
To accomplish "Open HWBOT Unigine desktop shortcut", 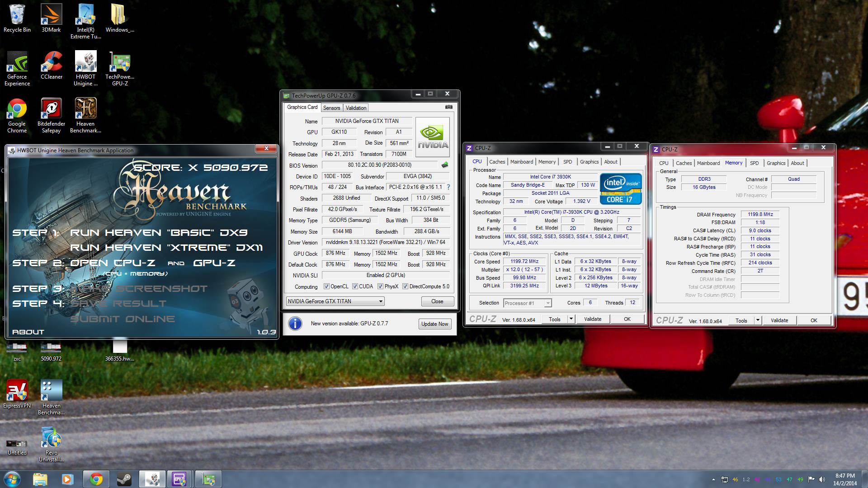I will coord(85,68).
